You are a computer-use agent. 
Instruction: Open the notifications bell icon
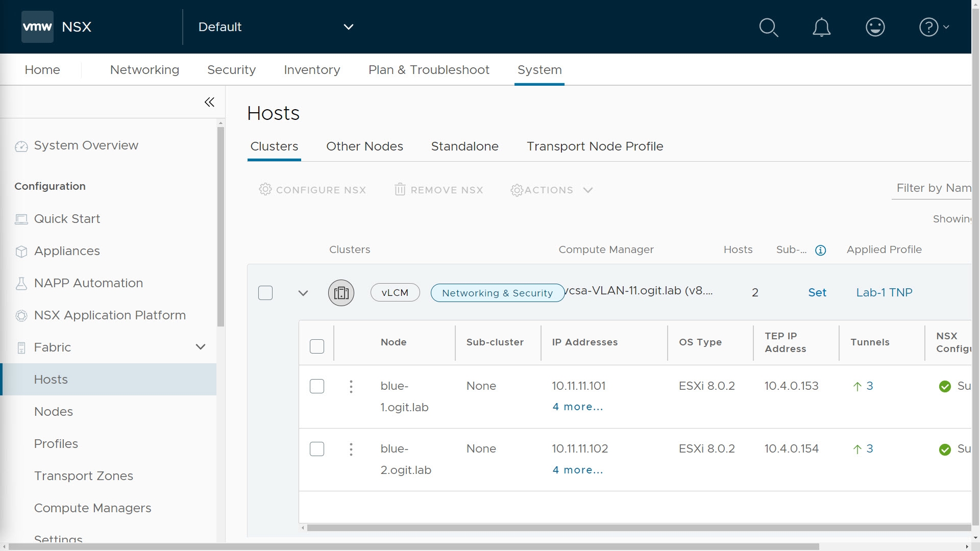coord(821,27)
